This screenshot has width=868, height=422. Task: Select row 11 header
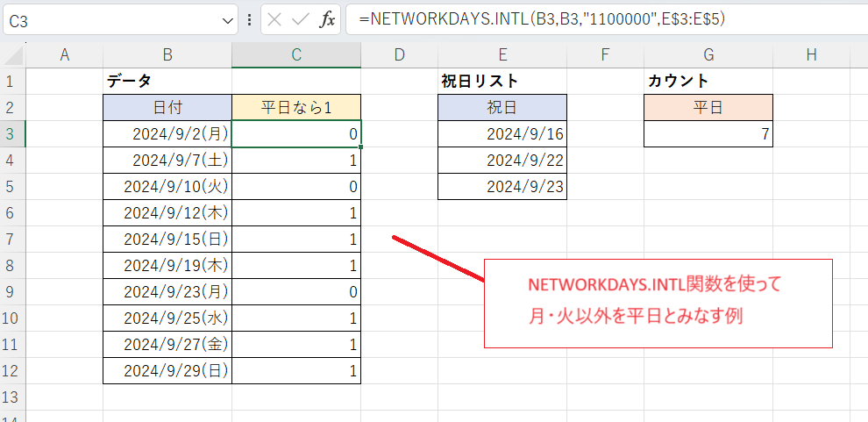(x=13, y=345)
